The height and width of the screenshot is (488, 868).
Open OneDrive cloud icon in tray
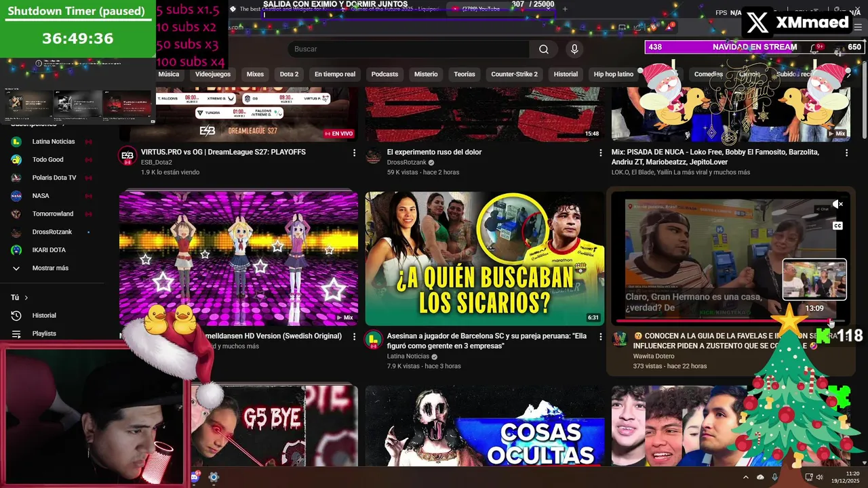[x=761, y=477]
